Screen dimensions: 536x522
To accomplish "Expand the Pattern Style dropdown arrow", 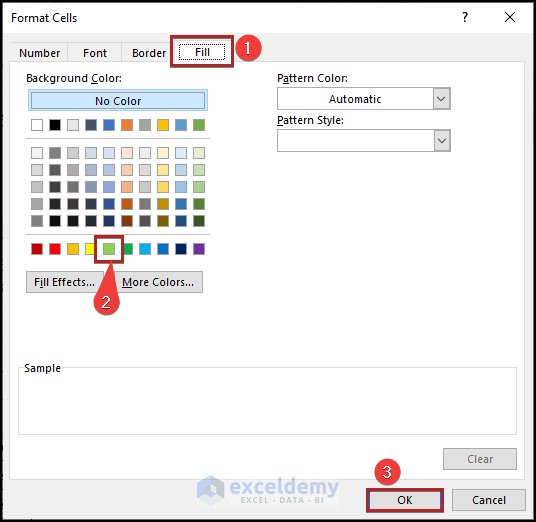I will 442,140.
